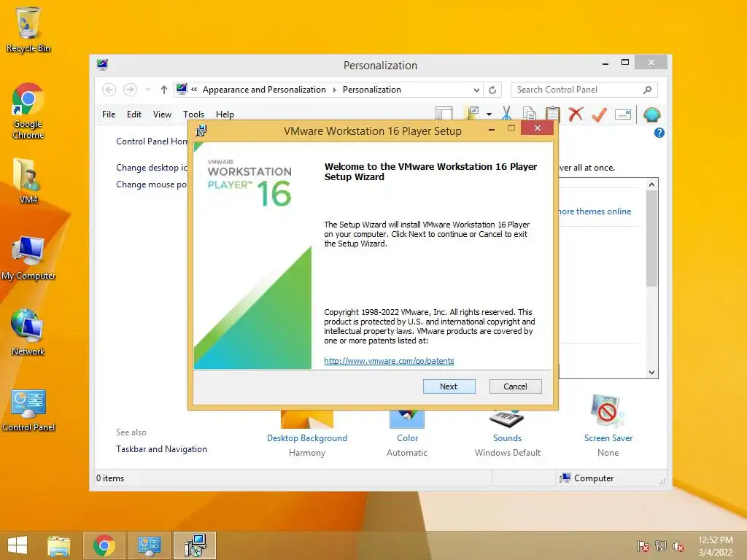Cancel the VMware Workstation Player setup

[515, 386]
